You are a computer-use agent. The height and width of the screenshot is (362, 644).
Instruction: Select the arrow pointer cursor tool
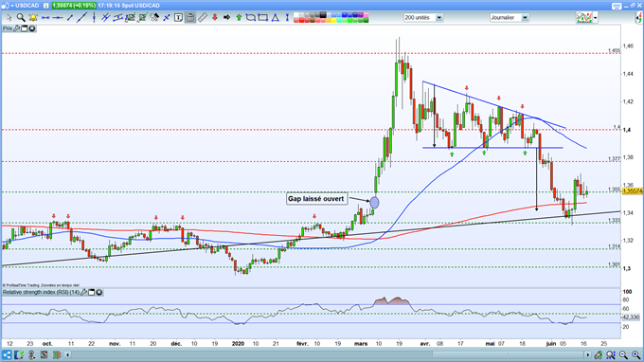pos(9,17)
